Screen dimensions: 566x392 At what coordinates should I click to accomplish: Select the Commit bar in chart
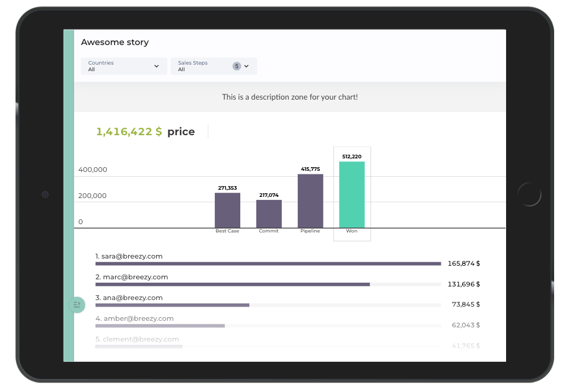[269, 213]
